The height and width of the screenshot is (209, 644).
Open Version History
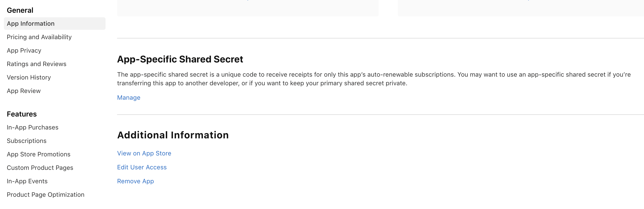(29, 77)
